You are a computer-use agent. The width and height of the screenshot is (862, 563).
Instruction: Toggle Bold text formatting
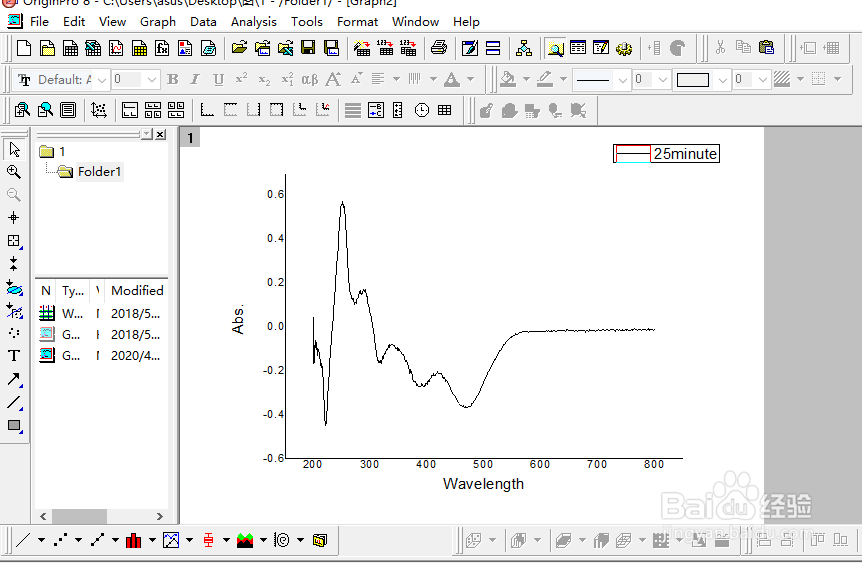[x=173, y=80]
